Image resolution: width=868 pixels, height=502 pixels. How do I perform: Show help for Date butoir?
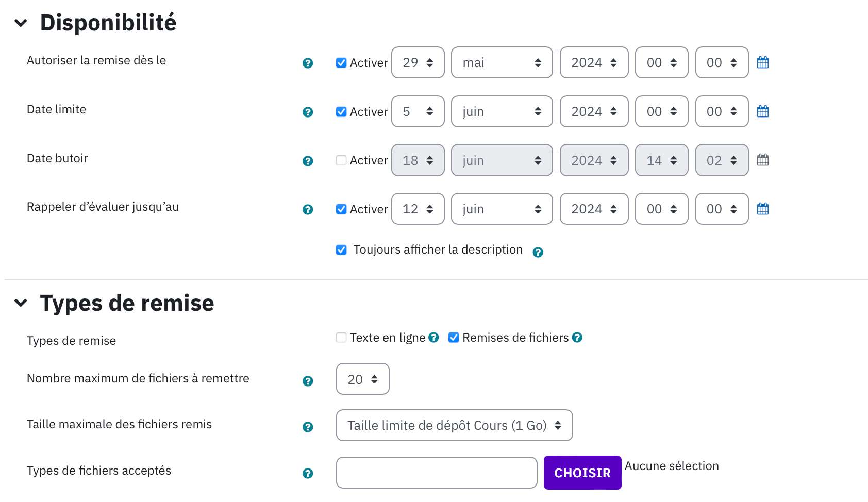click(x=308, y=161)
